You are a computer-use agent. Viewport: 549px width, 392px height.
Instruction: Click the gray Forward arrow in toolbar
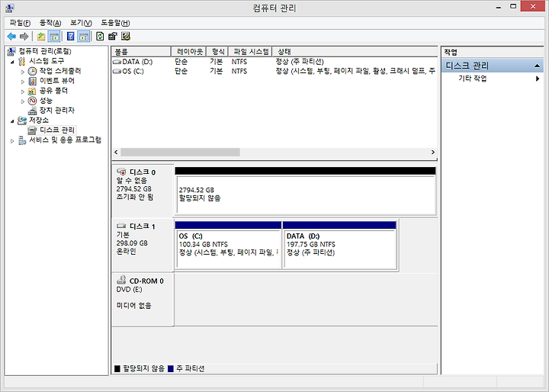tap(24, 36)
